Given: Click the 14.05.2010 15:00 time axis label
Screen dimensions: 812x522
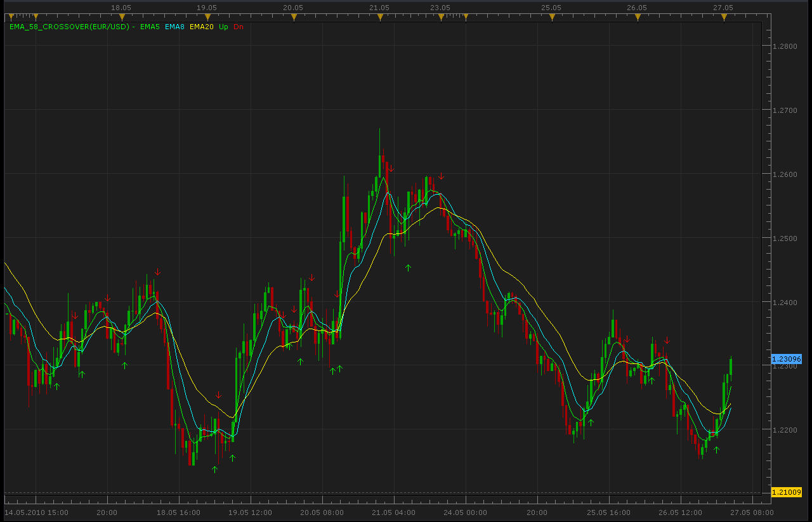Looking at the screenshot, I should (x=36, y=512).
